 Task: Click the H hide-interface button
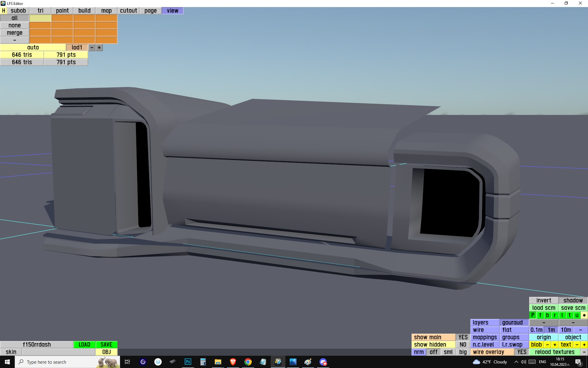point(4,10)
